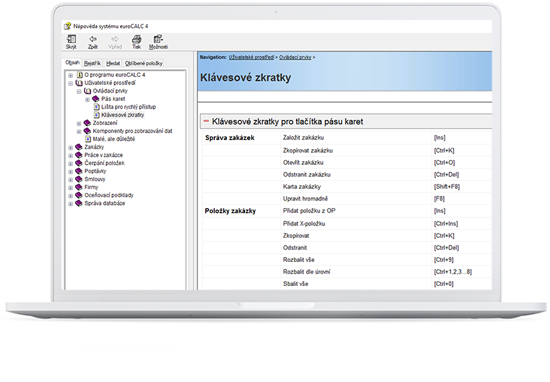Select the text Upravit hromadně
550x382 pixels.
pyautogui.click(x=305, y=199)
